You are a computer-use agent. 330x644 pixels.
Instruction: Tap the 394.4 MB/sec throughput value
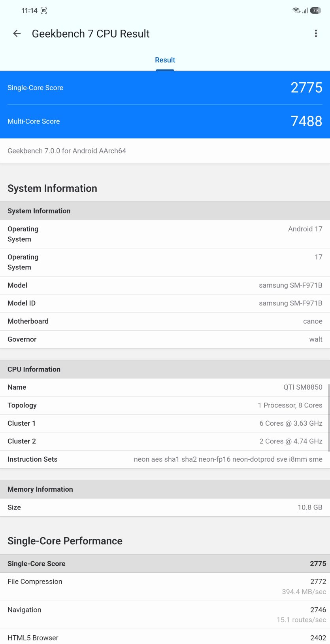point(304,592)
